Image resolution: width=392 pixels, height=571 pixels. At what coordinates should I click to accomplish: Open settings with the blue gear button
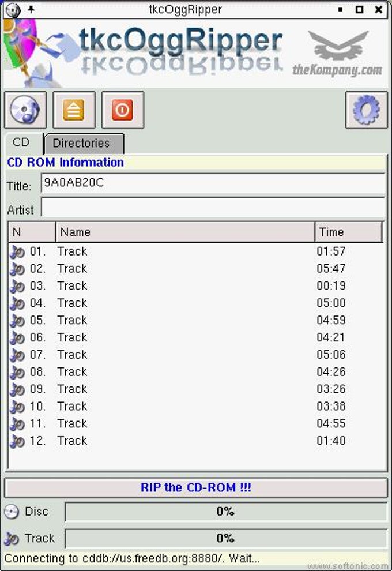pyautogui.click(x=366, y=110)
